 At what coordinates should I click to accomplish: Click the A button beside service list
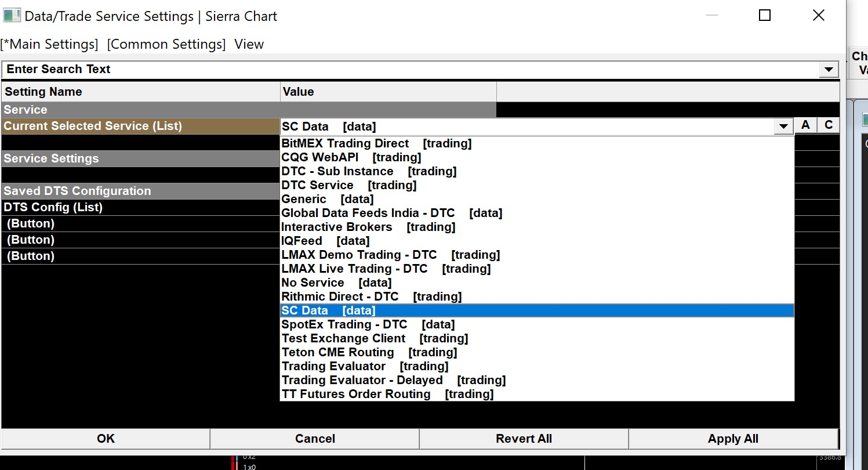pyautogui.click(x=805, y=125)
